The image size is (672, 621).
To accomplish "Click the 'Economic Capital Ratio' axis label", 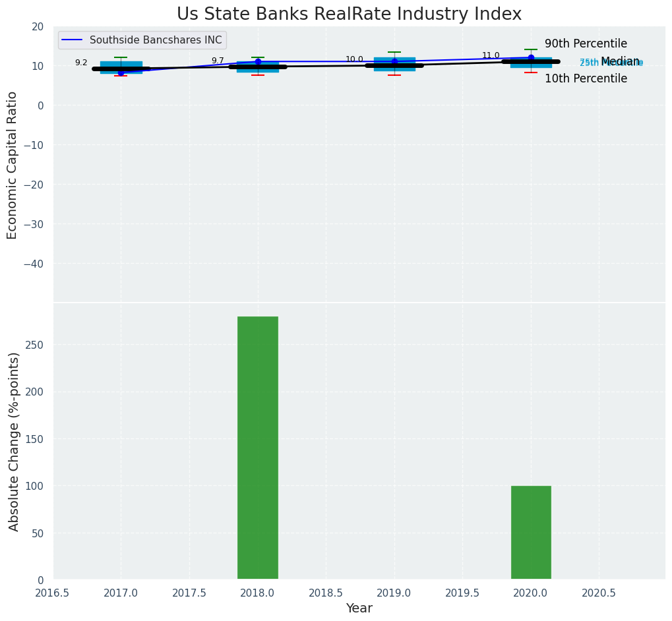I will (13, 165).
